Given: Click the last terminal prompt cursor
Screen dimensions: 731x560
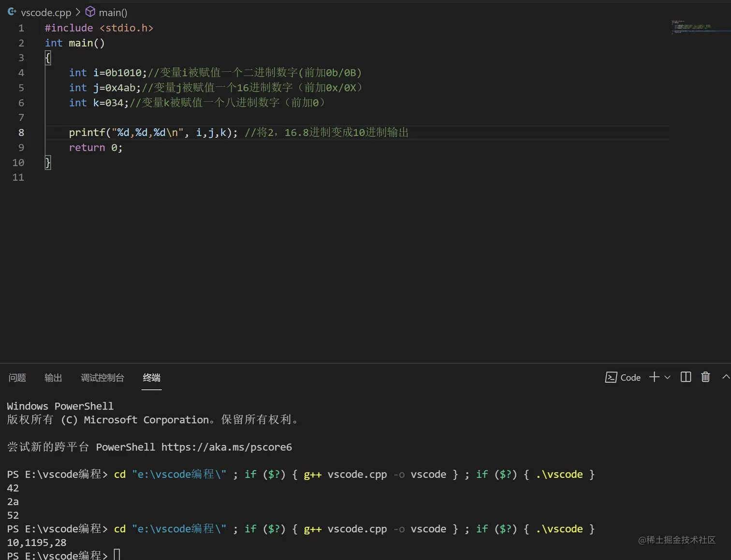Looking at the screenshot, I should [117, 555].
